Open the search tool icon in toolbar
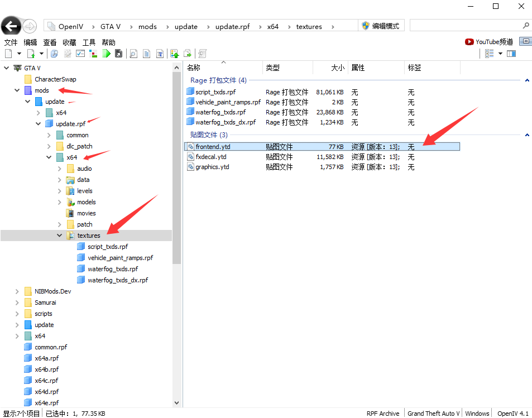Image resolution: width=532 pixels, height=418 pixels. (54, 54)
